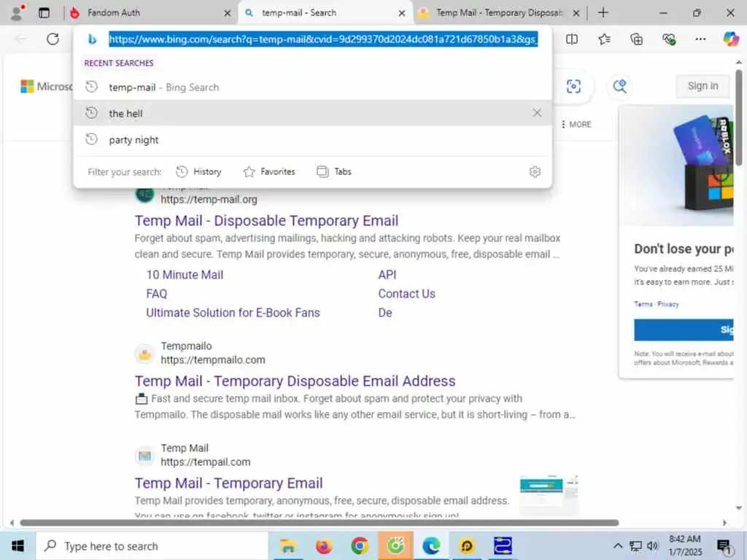Viewport: 747px width, 560px height.
Task: Open the network icon in system tray
Action: (635, 546)
